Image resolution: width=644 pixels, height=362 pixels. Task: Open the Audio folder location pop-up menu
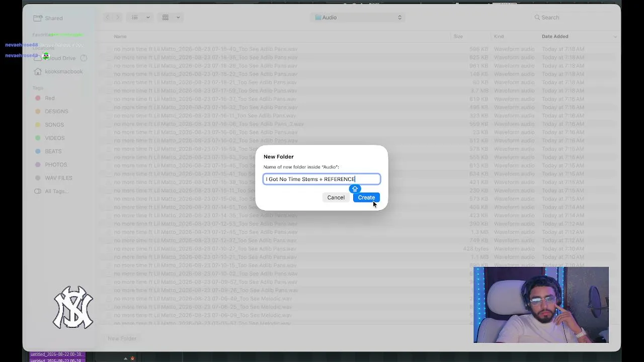[358, 17]
